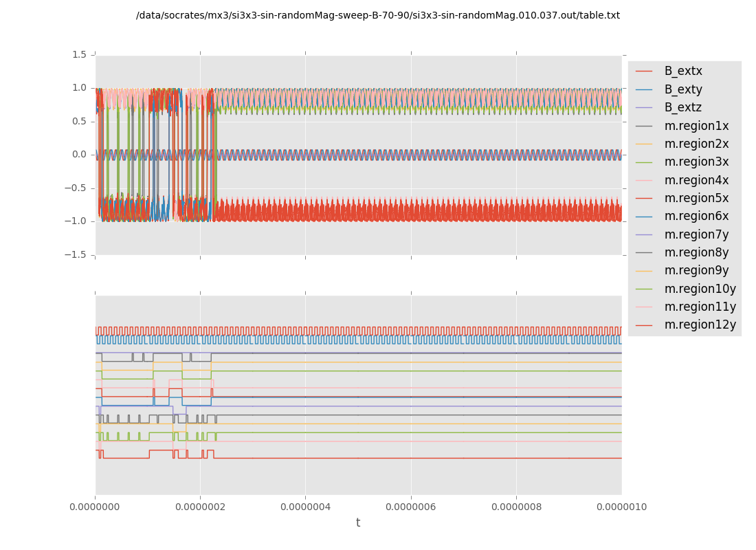Click the m.region3x legend line swatch

[x=644, y=162]
